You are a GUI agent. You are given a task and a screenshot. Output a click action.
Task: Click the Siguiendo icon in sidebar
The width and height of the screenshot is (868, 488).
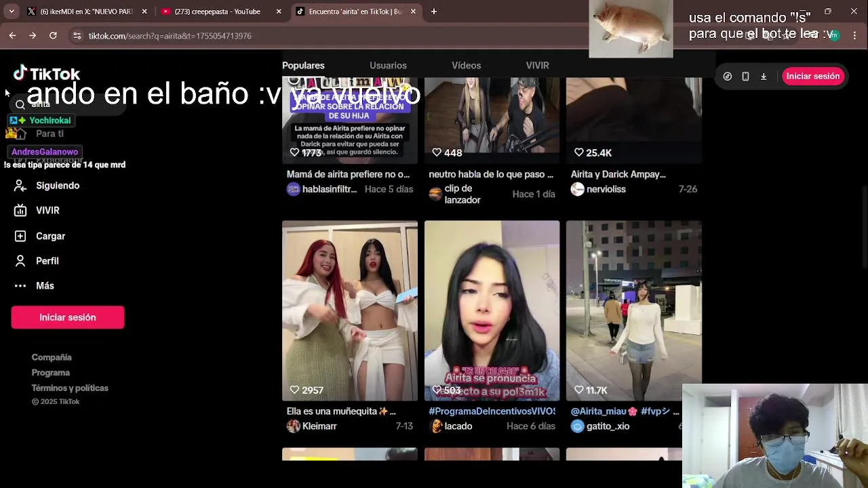coord(20,186)
